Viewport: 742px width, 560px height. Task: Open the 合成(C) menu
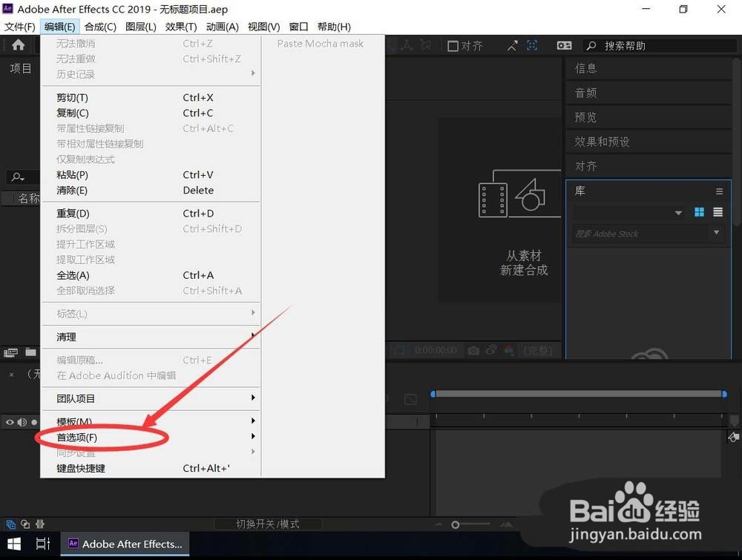[100, 27]
